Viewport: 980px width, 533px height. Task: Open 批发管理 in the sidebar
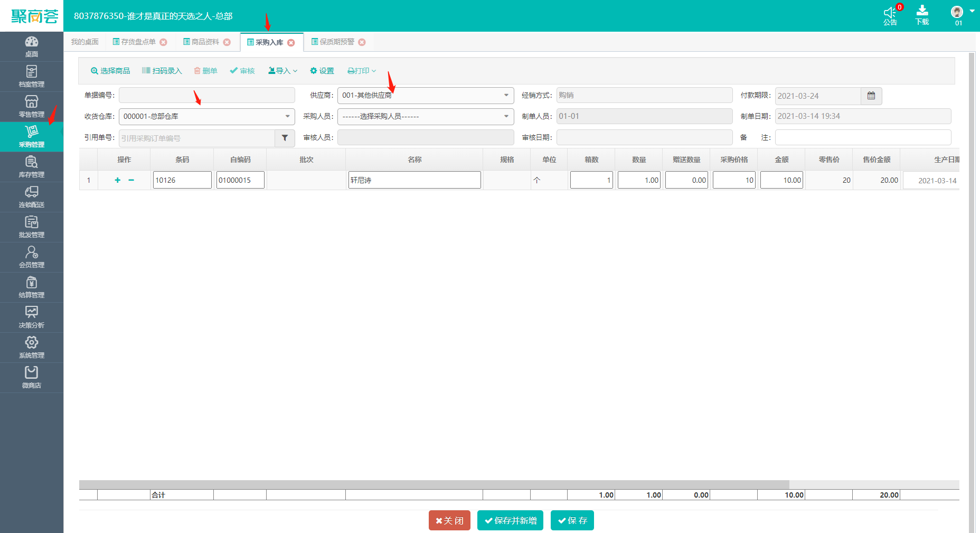[32, 227]
